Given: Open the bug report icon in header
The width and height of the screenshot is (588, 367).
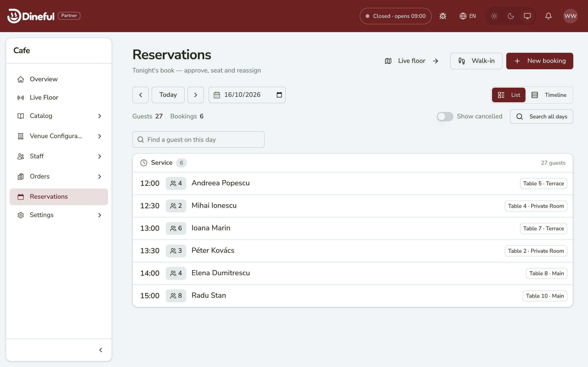Looking at the screenshot, I should click(x=443, y=16).
